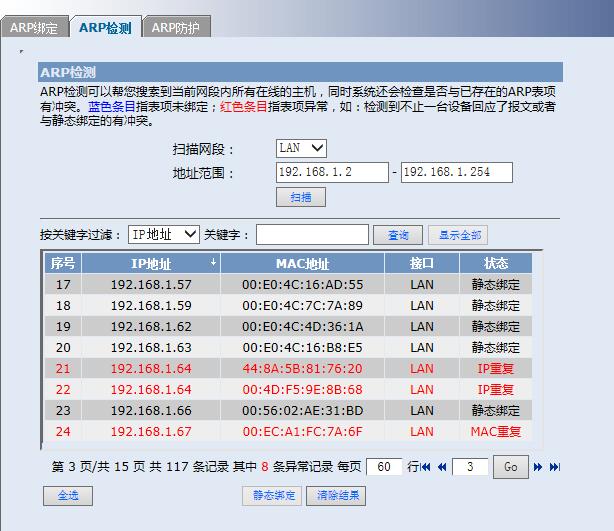The width and height of the screenshot is (614, 531).
Task: Click the 显示全部 button
Action: tap(458, 235)
